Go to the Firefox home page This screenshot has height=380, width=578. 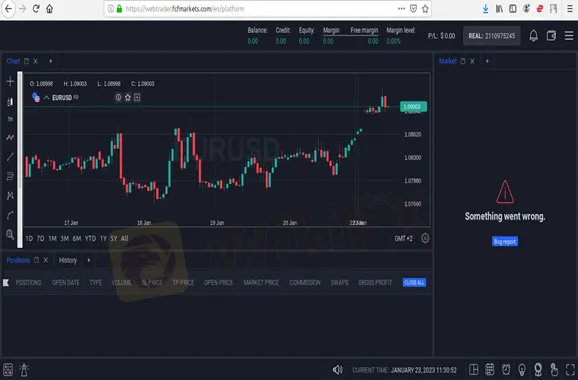click(49, 8)
